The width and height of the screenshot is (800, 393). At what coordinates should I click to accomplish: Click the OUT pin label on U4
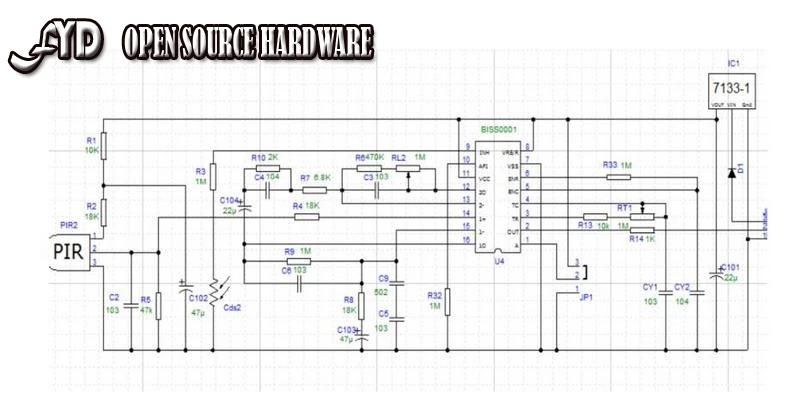click(514, 232)
